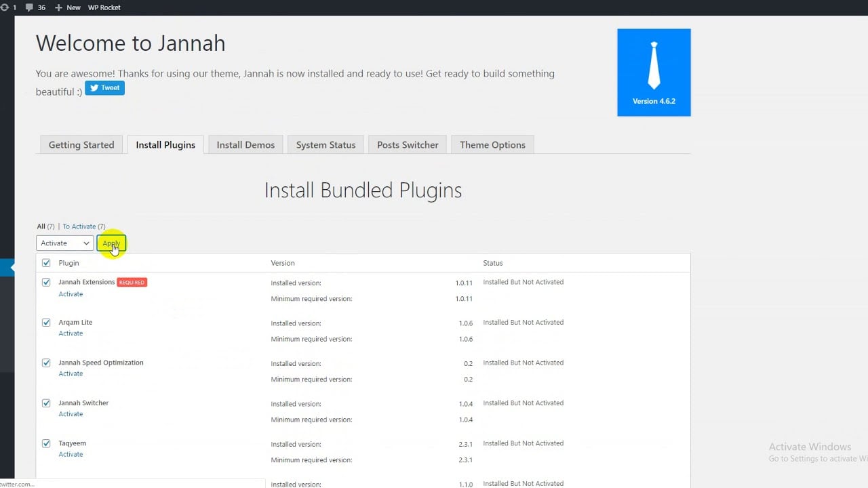This screenshot has width=868, height=488.
Task: Click Jannah Extensions status Installed But Not Activated
Action: point(524,282)
